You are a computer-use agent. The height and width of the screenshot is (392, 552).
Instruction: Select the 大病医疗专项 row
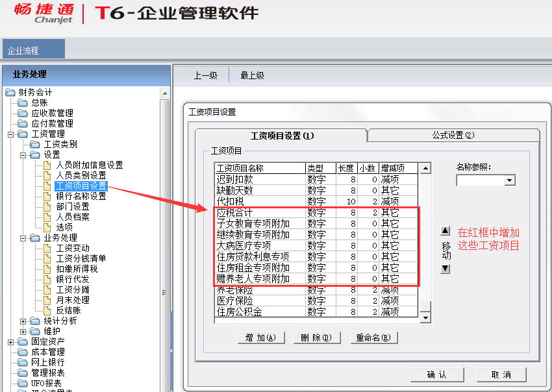(x=316, y=245)
